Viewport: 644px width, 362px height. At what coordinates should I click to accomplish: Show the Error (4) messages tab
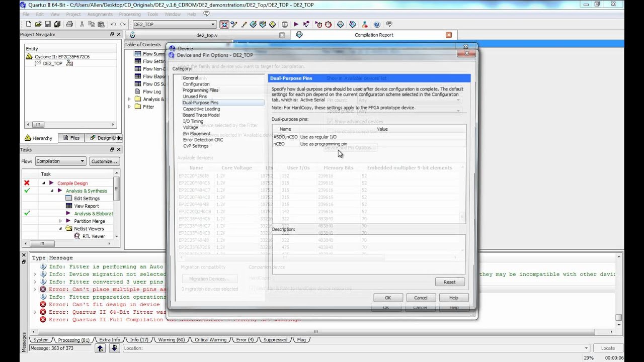[x=244, y=340]
